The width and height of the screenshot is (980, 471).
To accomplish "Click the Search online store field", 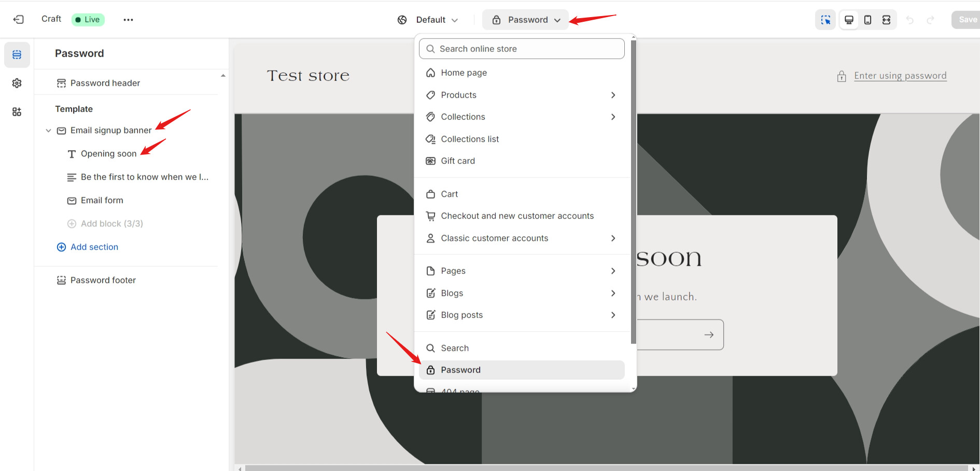I will 522,49.
